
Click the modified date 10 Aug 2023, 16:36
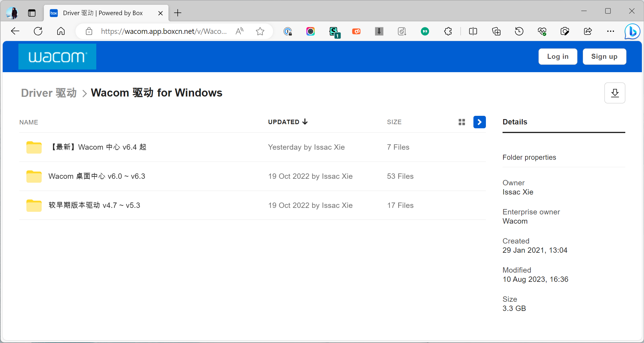click(536, 279)
